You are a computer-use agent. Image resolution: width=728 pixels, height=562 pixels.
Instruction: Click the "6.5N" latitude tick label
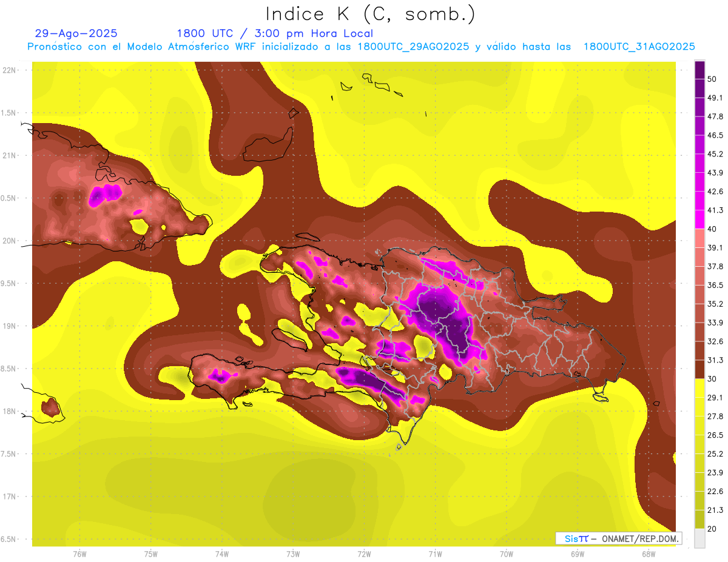[x=9, y=539]
